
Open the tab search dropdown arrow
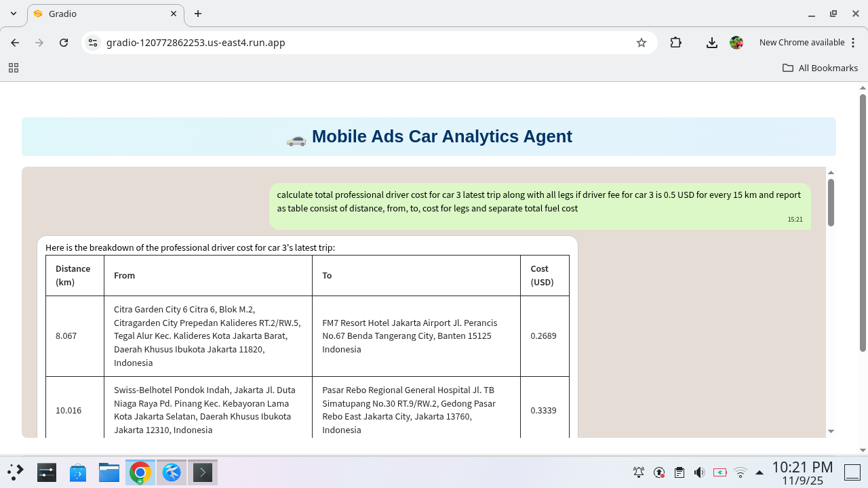[x=14, y=14]
